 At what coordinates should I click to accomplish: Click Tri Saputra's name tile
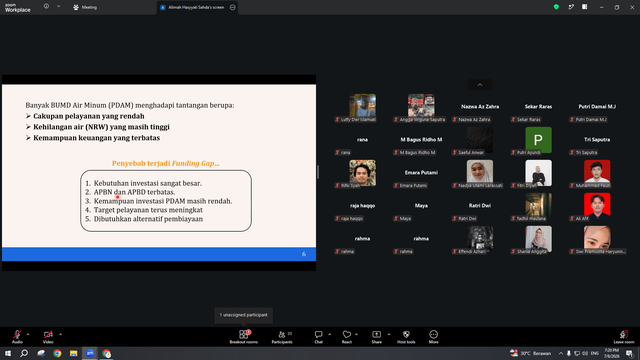[x=597, y=141]
